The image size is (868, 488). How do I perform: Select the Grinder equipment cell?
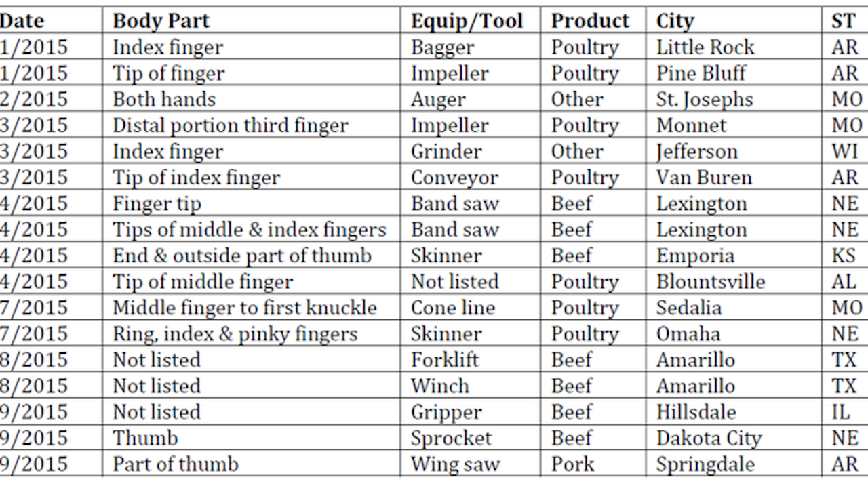pyautogui.click(x=446, y=151)
